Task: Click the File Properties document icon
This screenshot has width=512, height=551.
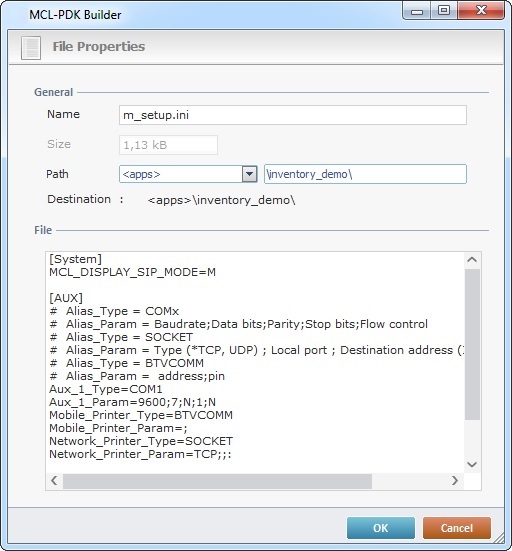Action: 31,48
